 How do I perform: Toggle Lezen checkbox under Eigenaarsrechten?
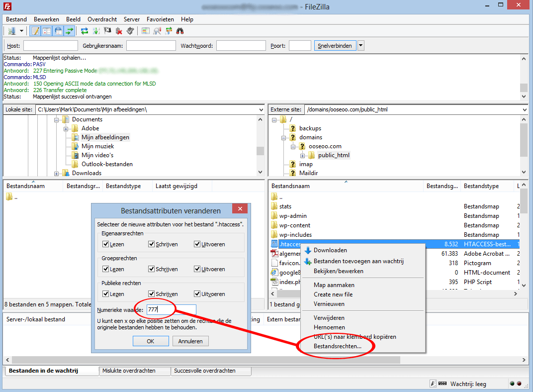[x=105, y=244]
